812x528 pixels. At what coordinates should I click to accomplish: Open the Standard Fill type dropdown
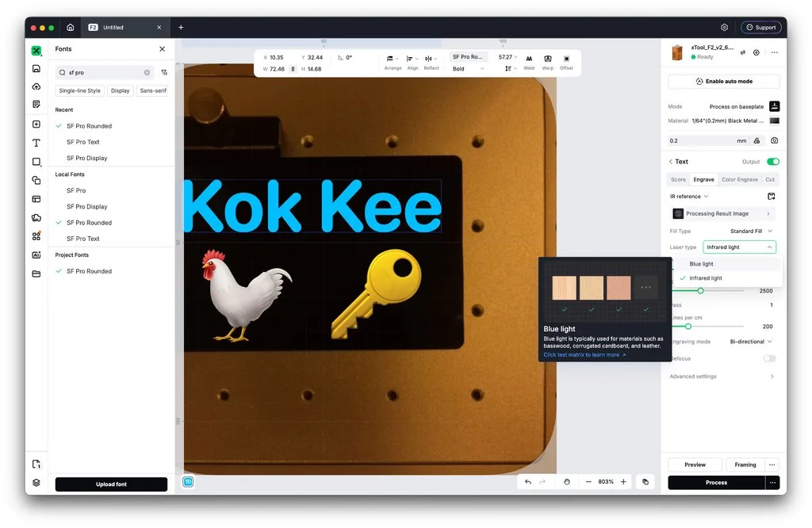(752, 231)
